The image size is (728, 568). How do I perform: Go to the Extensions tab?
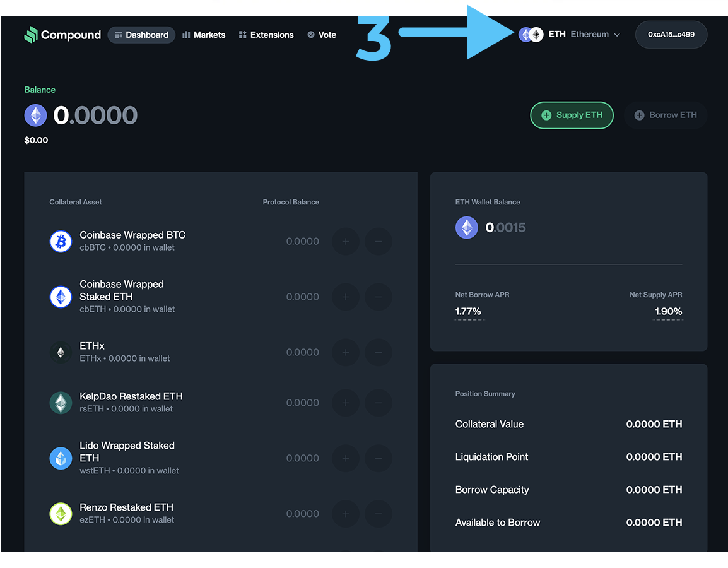point(266,35)
